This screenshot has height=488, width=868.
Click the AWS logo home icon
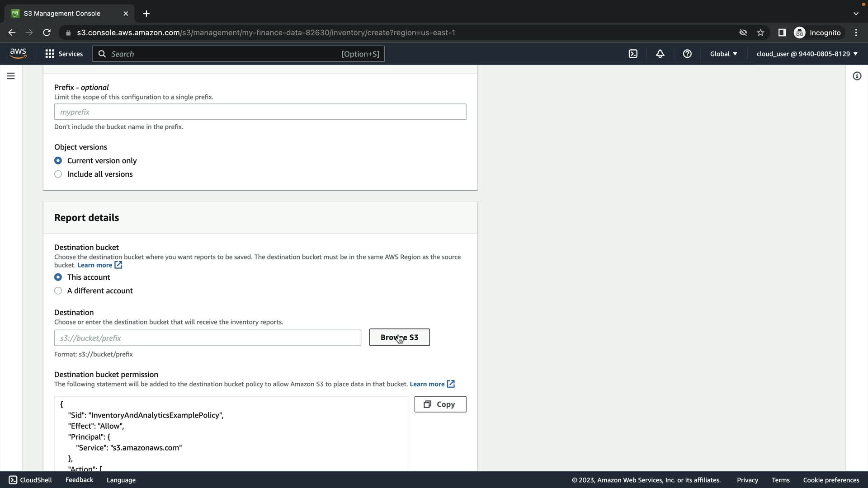click(x=18, y=53)
